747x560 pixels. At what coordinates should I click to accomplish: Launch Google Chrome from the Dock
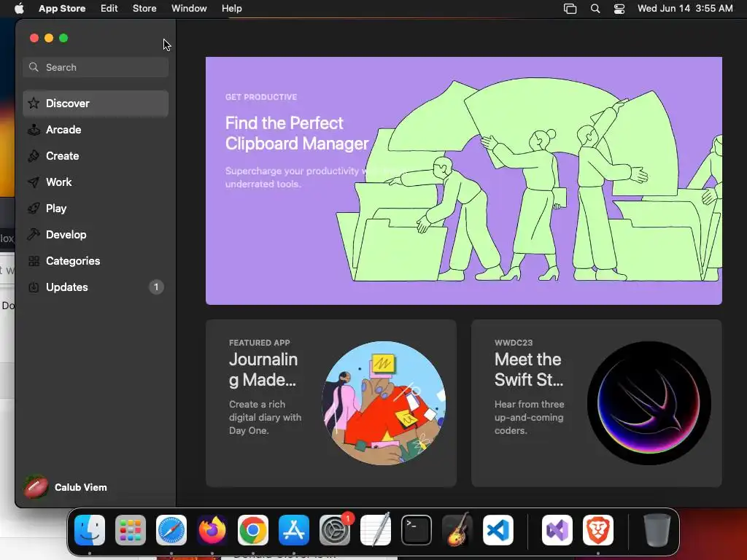coord(253,530)
